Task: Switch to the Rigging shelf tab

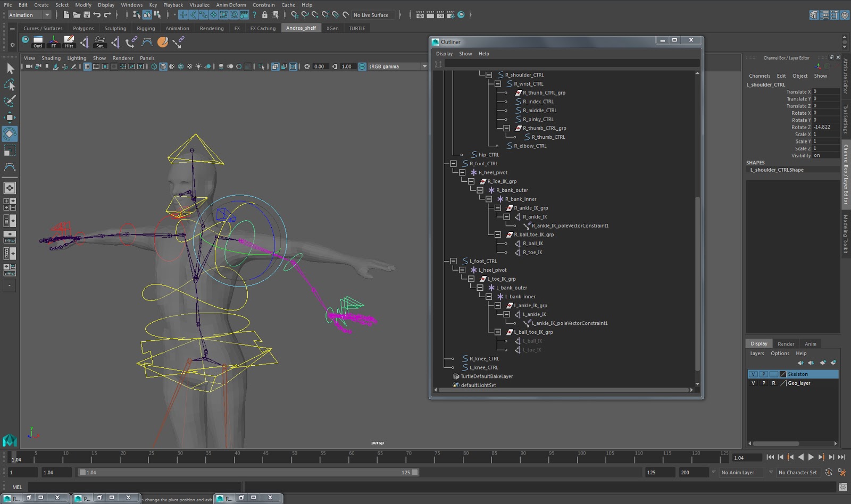Action: (x=146, y=28)
